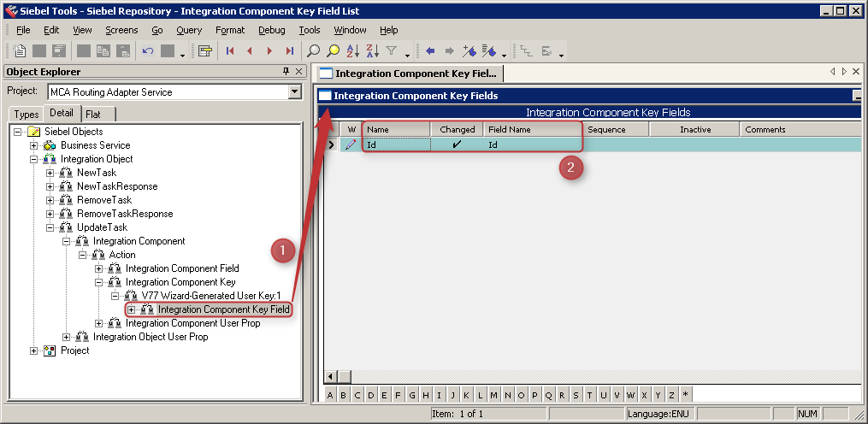
Task: Open the Debug menu
Action: pos(272,30)
